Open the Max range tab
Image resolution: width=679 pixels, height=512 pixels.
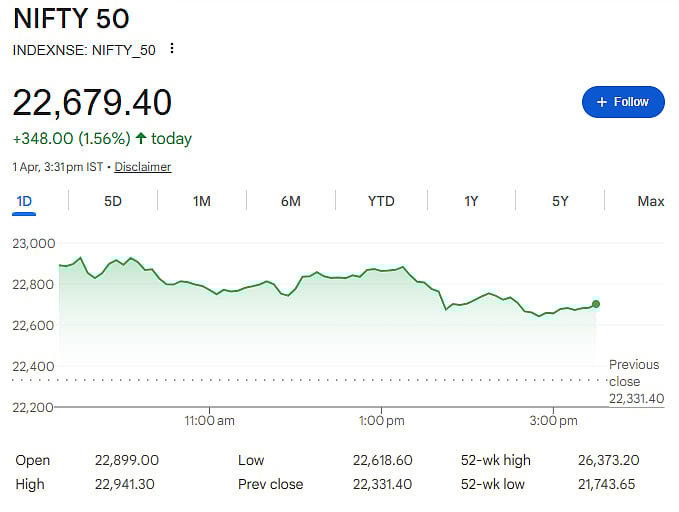(x=651, y=201)
